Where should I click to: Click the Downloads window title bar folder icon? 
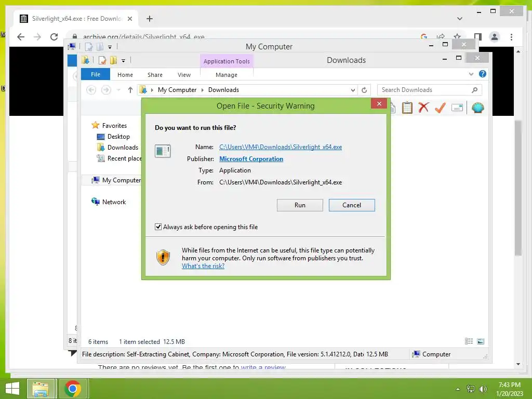click(85, 60)
